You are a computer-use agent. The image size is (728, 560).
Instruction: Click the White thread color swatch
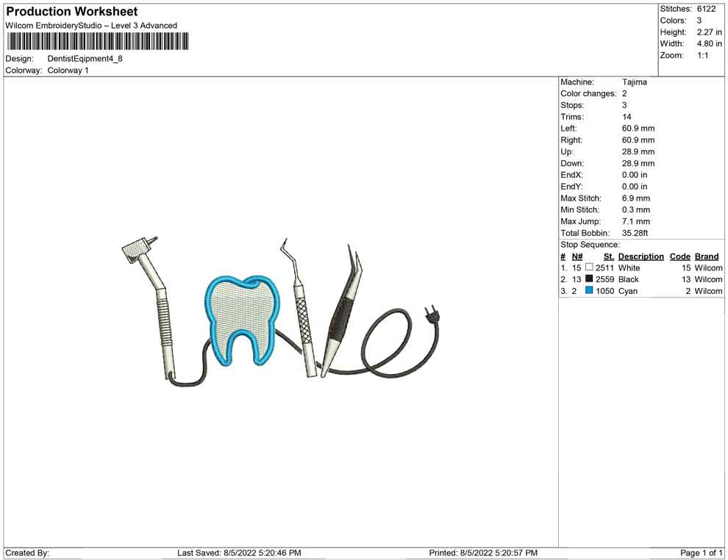point(589,268)
